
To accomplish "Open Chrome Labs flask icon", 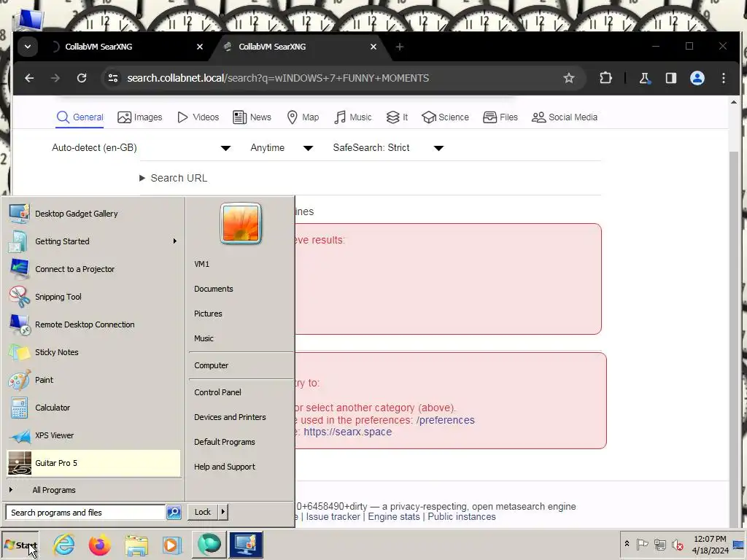I will click(644, 78).
